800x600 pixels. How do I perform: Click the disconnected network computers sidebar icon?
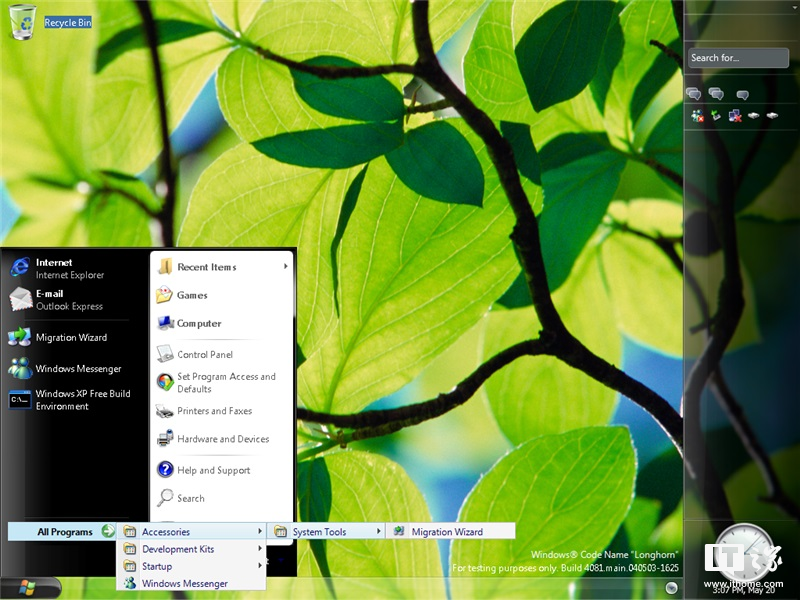point(735,116)
